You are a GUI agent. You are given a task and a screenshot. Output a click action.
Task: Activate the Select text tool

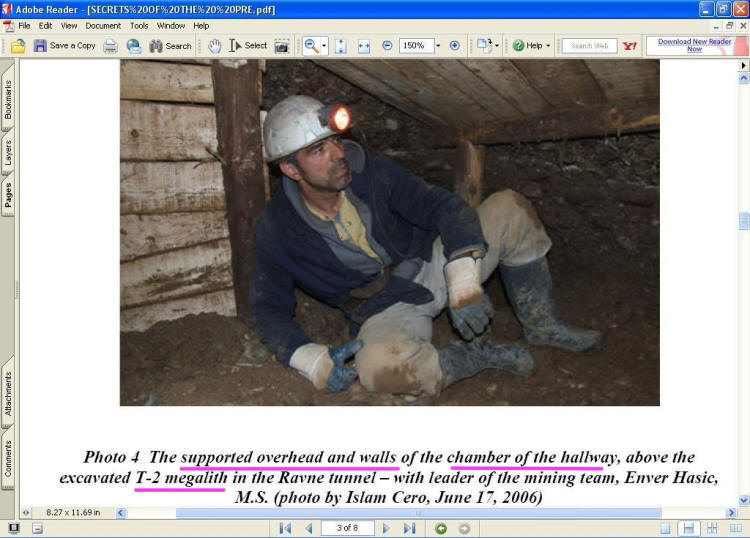click(248, 46)
